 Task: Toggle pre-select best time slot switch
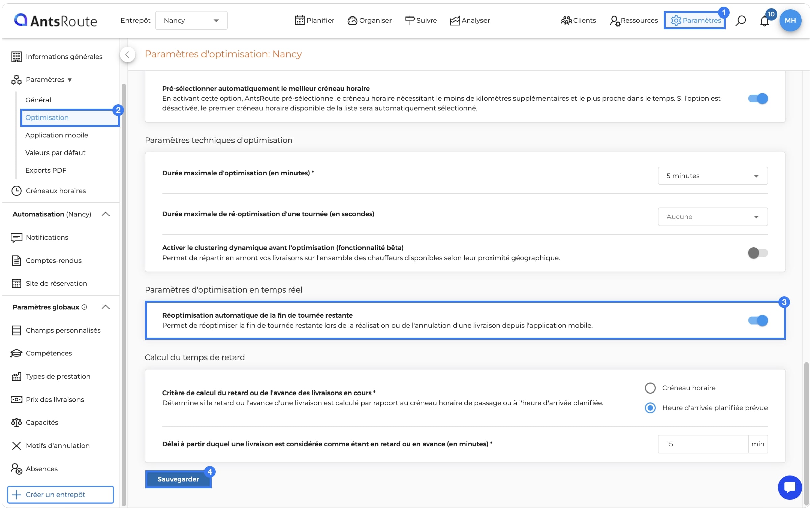tap(758, 98)
